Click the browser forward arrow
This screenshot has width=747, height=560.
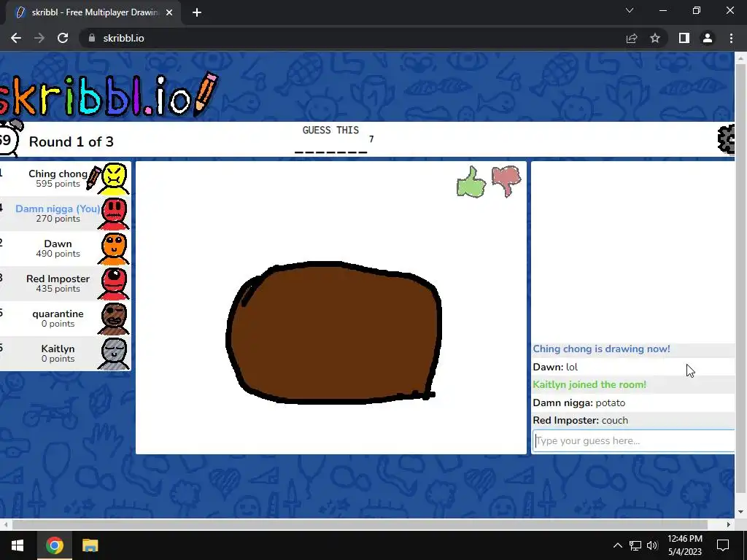tap(39, 38)
